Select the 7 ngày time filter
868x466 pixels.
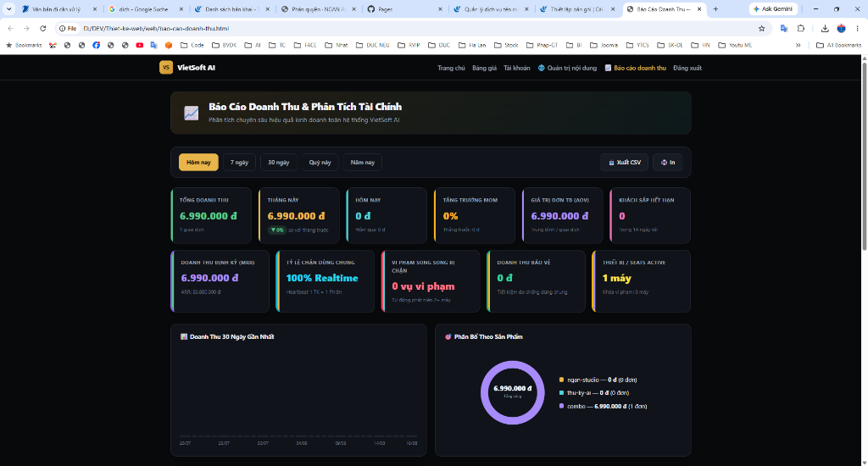click(239, 162)
